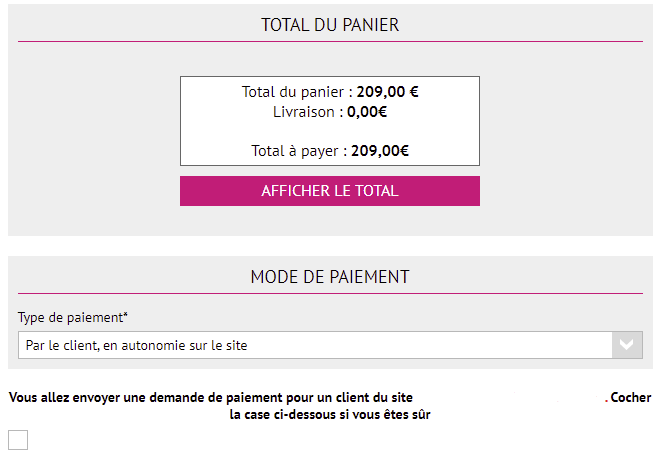The height and width of the screenshot is (457, 664).
Task: Click the 'Type de paiement*' field label
Action: 70,317
